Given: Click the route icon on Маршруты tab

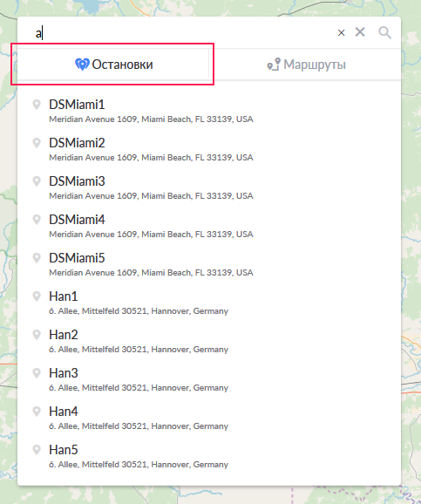Looking at the screenshot, I should (x=274, y=65).
